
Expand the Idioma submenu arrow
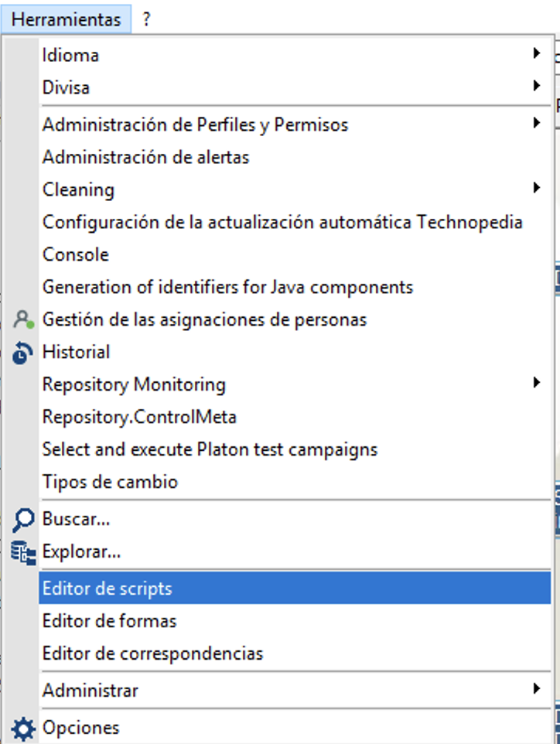point(536,53)
